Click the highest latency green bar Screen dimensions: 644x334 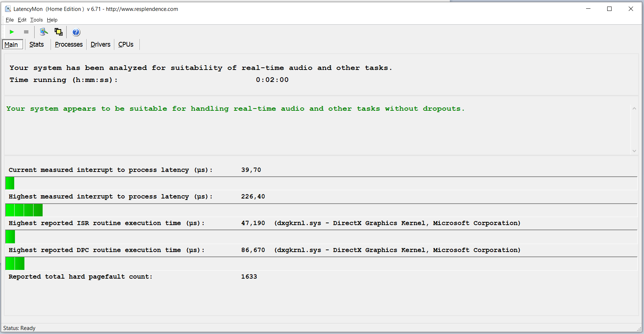[x=24, y=210]
